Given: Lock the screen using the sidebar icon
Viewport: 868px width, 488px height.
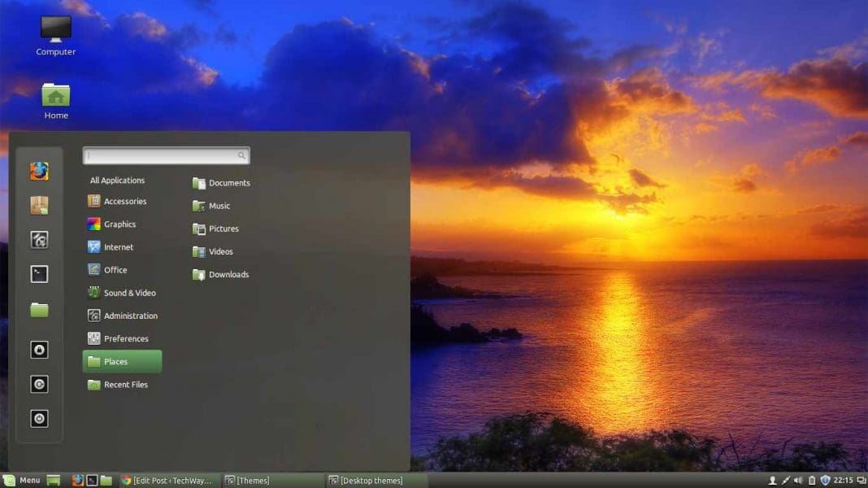Looking at the screenshot, I should tap(38, 350).
